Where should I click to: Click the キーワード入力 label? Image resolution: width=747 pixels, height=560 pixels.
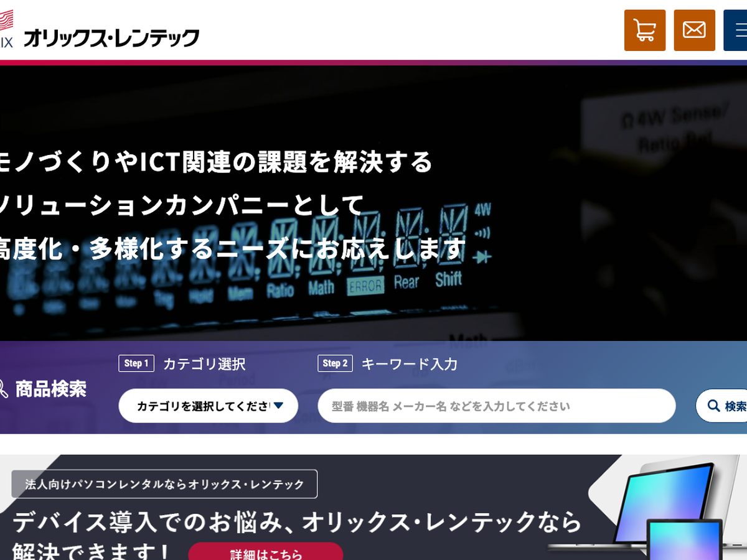tap(409, 364)
